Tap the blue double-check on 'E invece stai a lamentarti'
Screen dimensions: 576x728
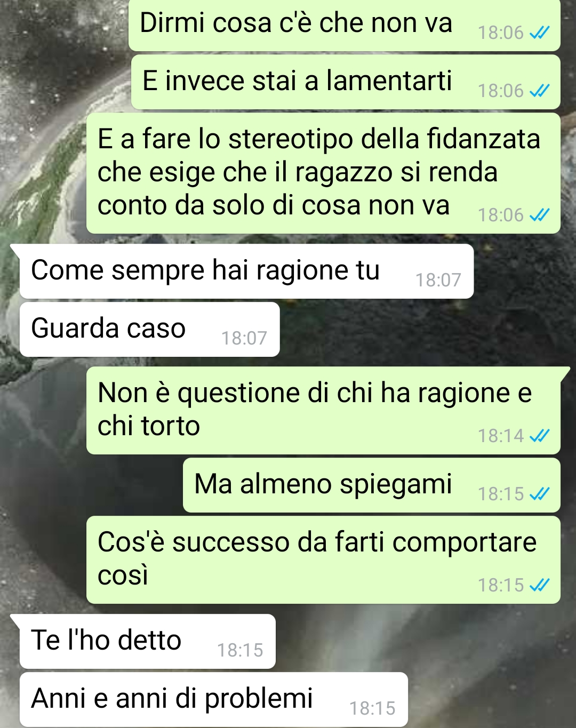(539, 91)
